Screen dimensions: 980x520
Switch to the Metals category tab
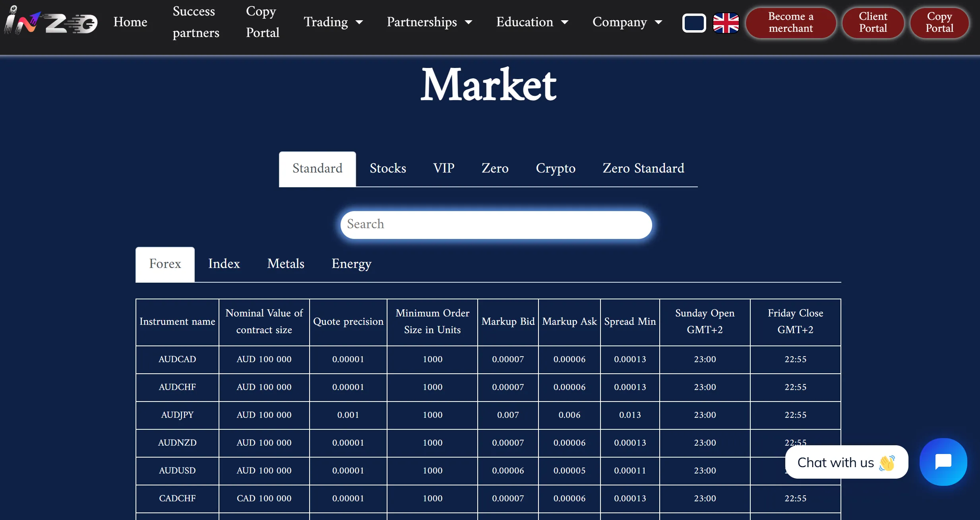point(286,264)
